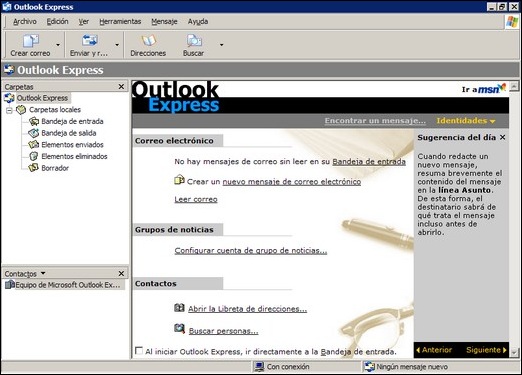Screen dimensions: 522x375
Task: Click the Crear correo toolbar icon
Action: tap(31, 41)
